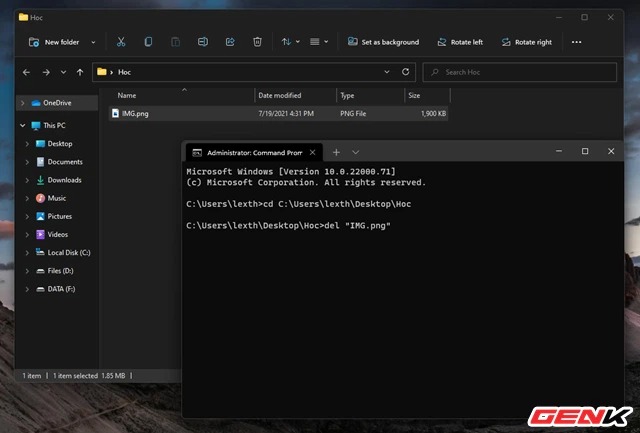
Task: Click the Copy icon in toolbar
Action: click(x=148, y=42)
